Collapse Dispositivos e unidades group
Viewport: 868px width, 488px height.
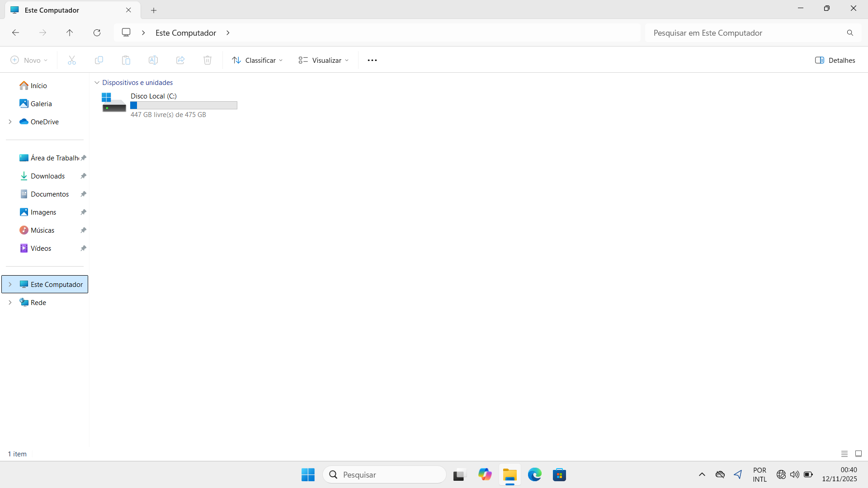coord(97,83)
